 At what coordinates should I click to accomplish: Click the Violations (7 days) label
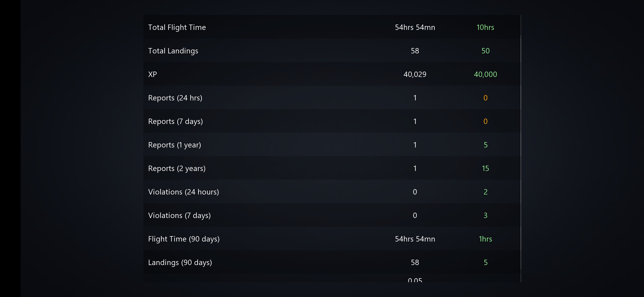click(x=179, y=215)
